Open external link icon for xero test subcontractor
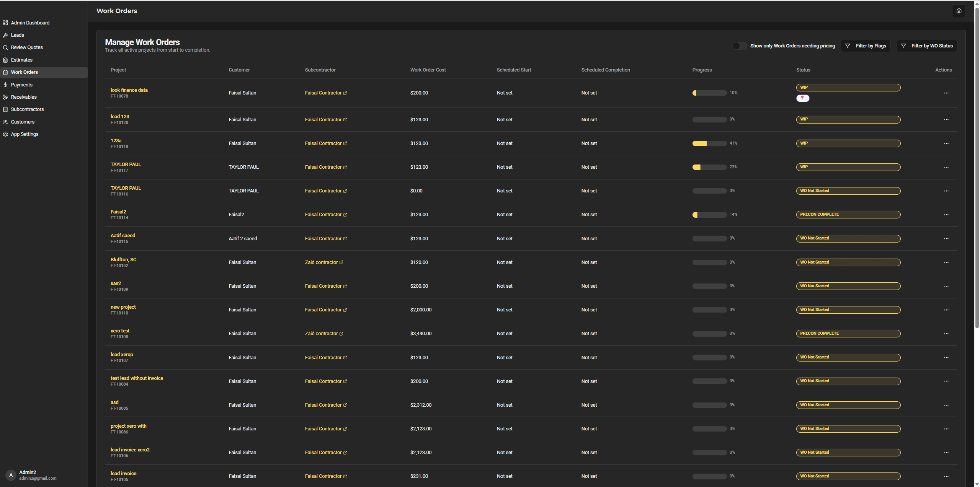This screenshot has height=487, width=980. 341,334
